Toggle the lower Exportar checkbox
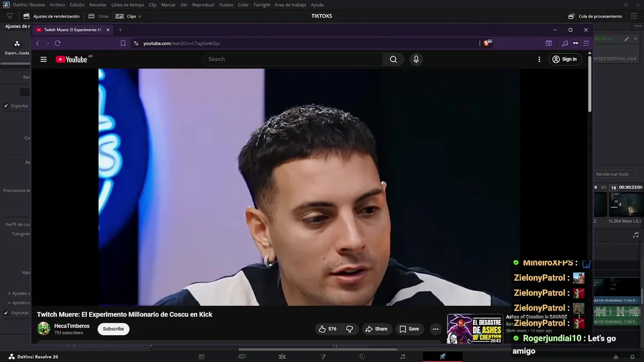 pyautogui.click(x=6, y=313)
